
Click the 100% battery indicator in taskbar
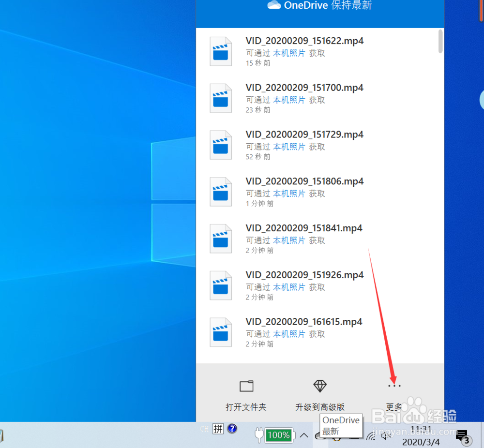(x=279, y=435)
